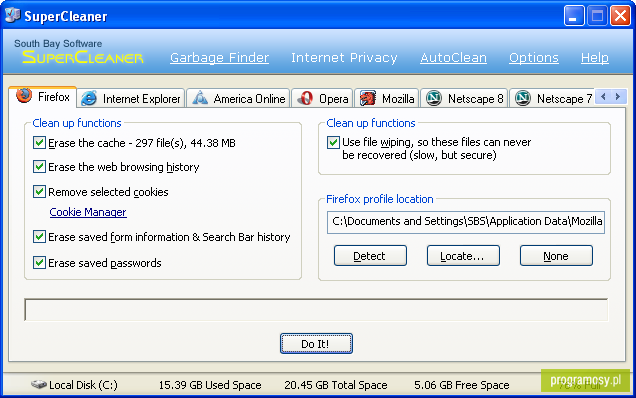This screenshot has width=636, height=398.
Task: Show more tabs with right arrow
Action: pos(618,97)
